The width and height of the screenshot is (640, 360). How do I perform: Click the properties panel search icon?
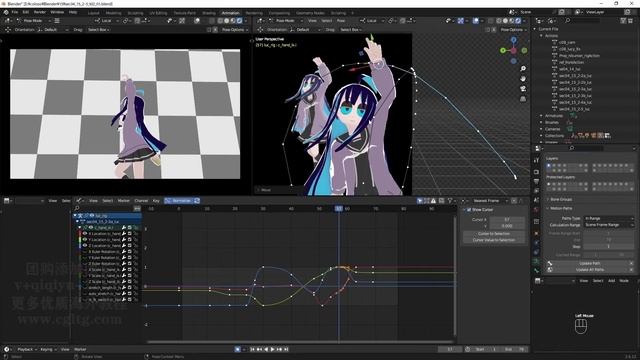point(572,148)
